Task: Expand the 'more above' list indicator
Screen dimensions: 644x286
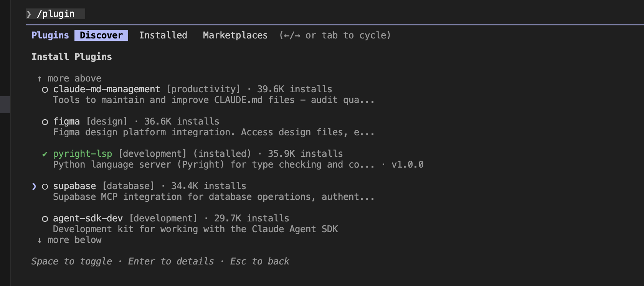Action: [74, 78]
